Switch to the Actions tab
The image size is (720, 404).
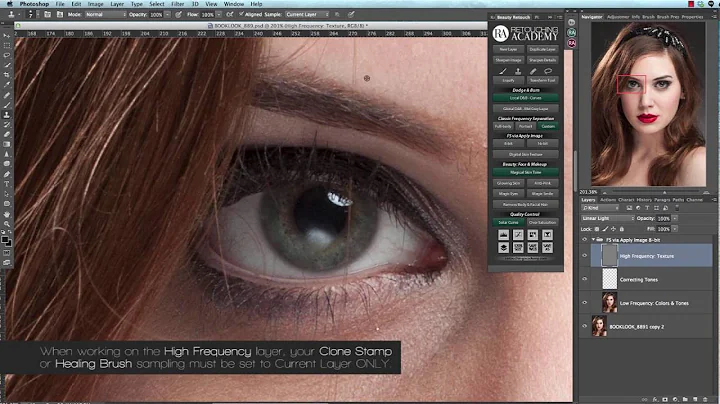pyautogui.click(x=608, y=200)
